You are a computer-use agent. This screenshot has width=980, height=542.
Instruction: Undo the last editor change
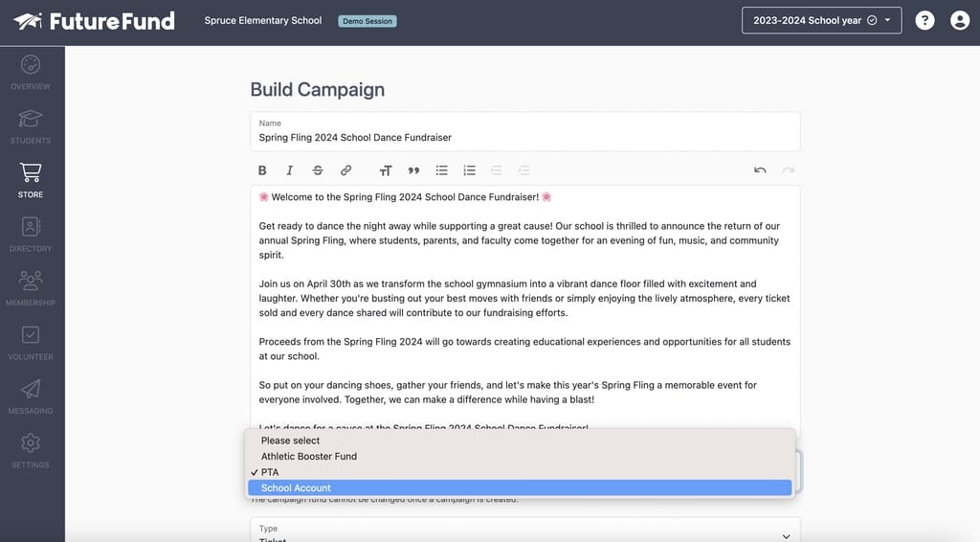point(760,170)
